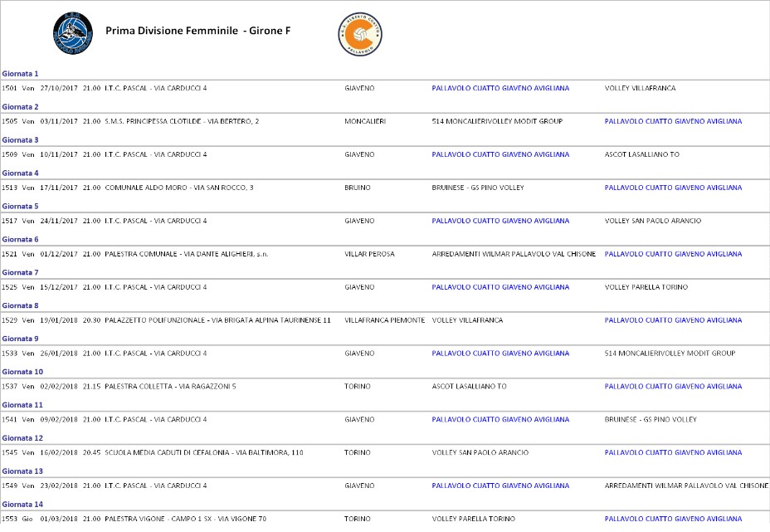Click Pallavolo Cuatto Giaveno Avigliana in match 1537
The image size is (770, 532).
[x=673, y=387]
